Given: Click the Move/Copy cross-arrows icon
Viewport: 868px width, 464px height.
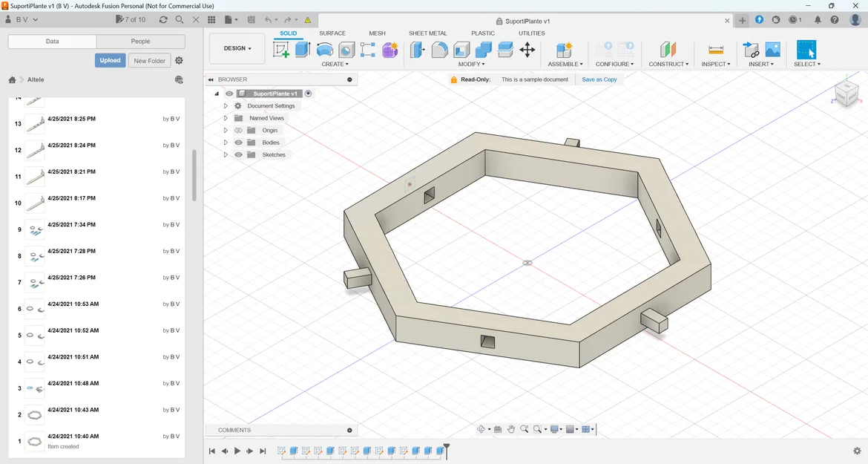Looking at the screenshot, I should coord(527,50).
